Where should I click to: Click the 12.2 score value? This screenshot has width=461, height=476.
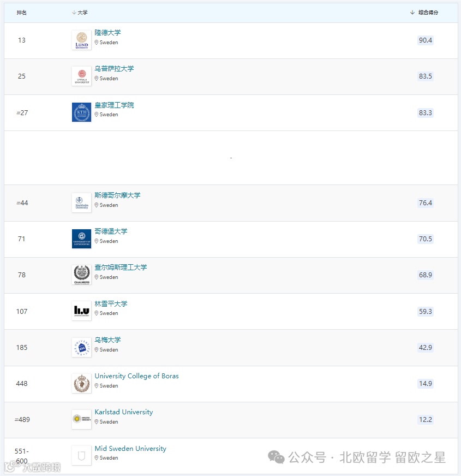coord(425,420)
